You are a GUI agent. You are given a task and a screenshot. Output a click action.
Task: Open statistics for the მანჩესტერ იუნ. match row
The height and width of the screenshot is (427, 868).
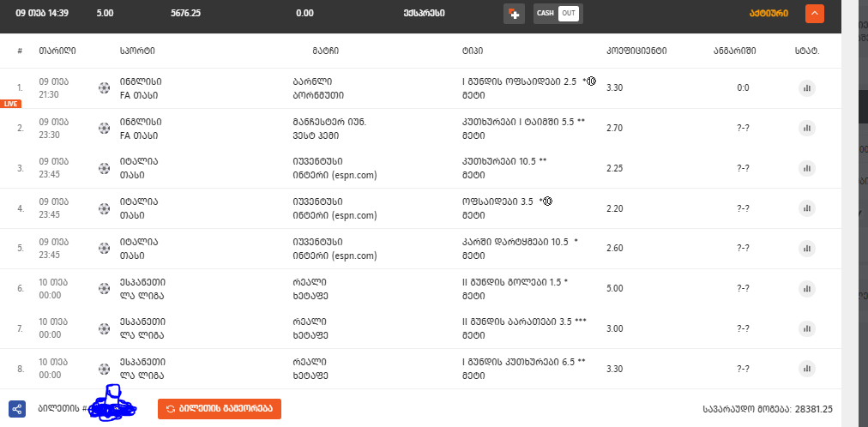point(806,129)
